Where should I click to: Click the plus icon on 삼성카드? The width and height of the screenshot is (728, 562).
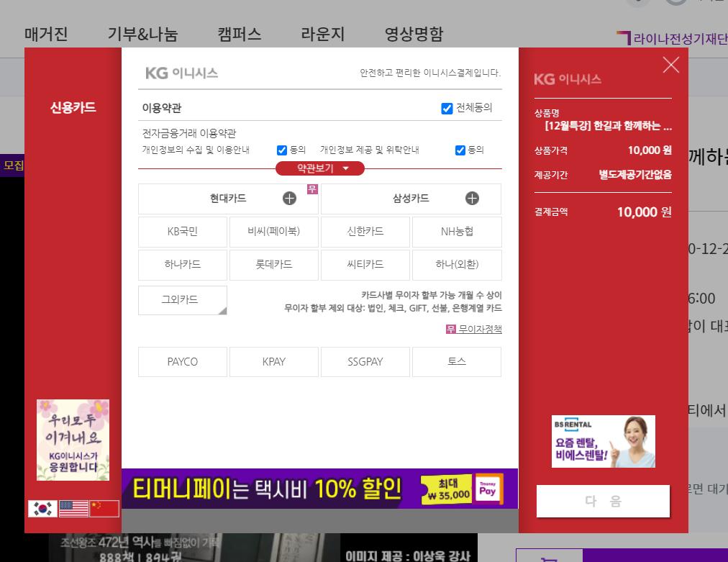tap(472, 199)
